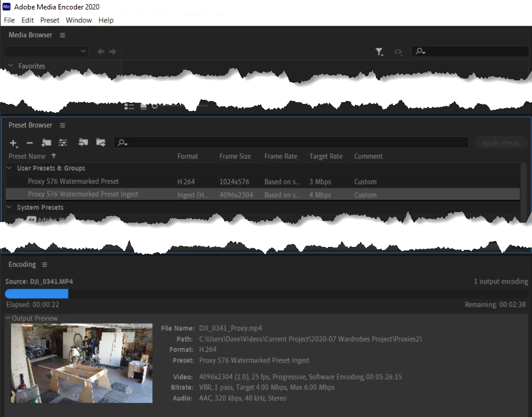Click the Media Browser back arrow
This screenshot has height=417, width=532.
point(100,51)
